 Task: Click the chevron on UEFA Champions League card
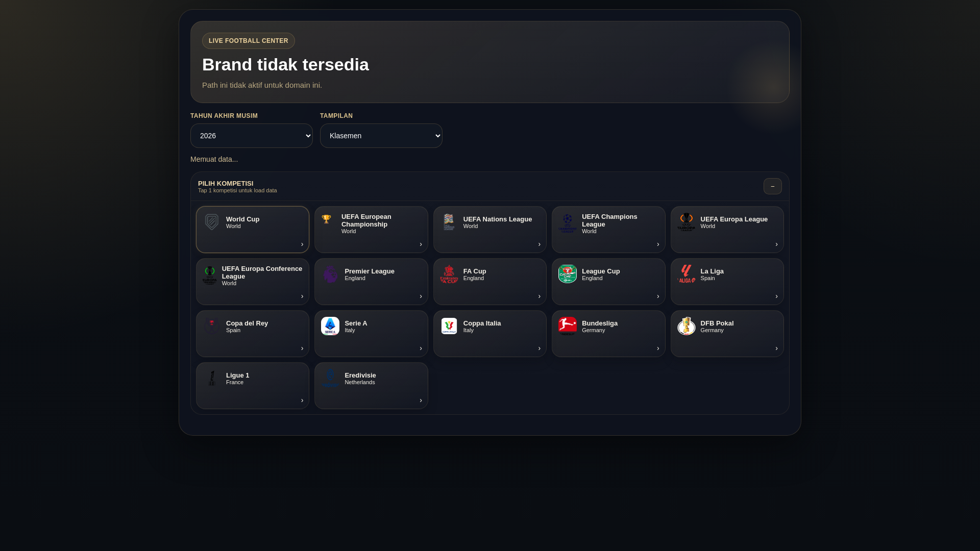(658, 244)
